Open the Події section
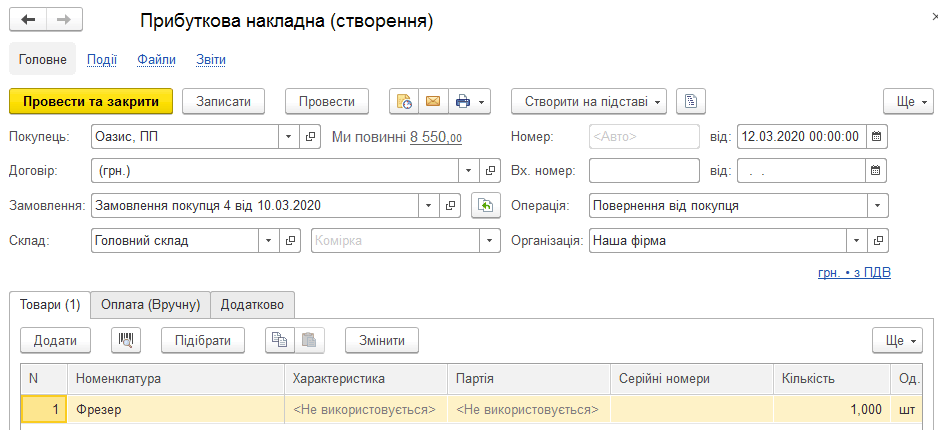Viewport: 938px width, 430px height. [x=102, y=60]
